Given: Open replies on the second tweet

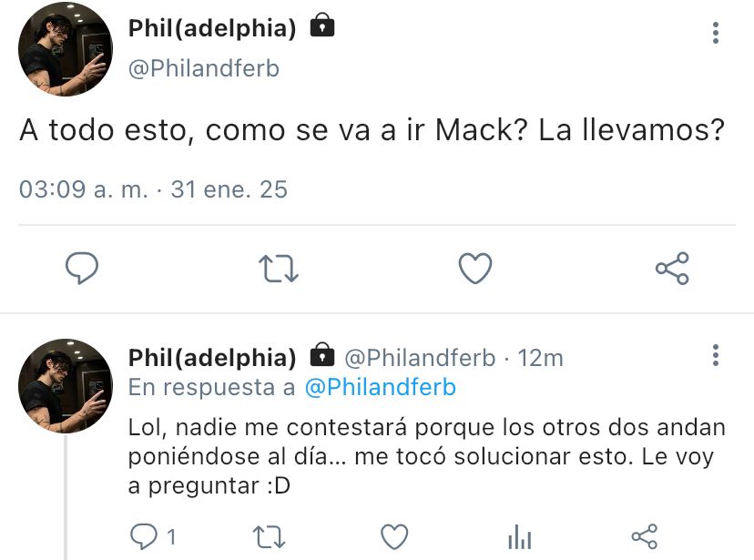Looking at the screenshot, I should pyautogui.click(x=152, y=536).
